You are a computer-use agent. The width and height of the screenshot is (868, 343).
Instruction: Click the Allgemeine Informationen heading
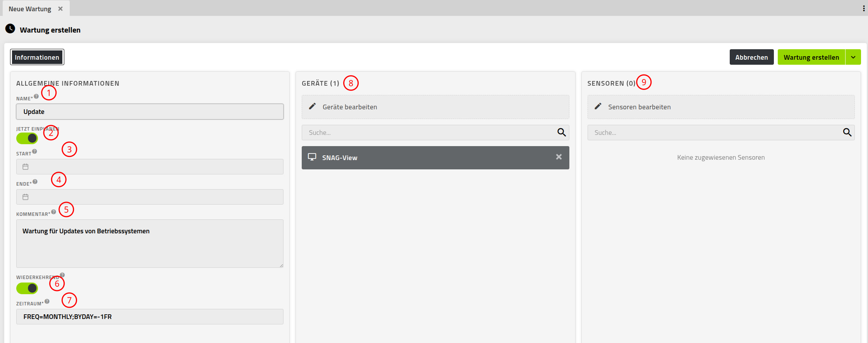point(68,83)
